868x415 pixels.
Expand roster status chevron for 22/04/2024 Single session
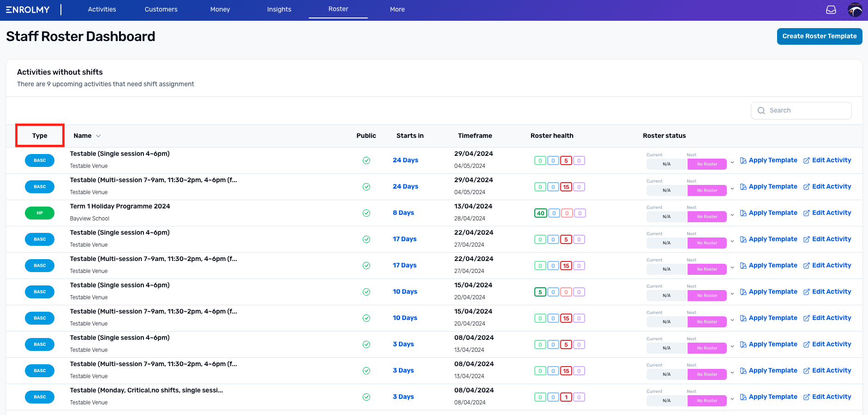tap(732, 242)
